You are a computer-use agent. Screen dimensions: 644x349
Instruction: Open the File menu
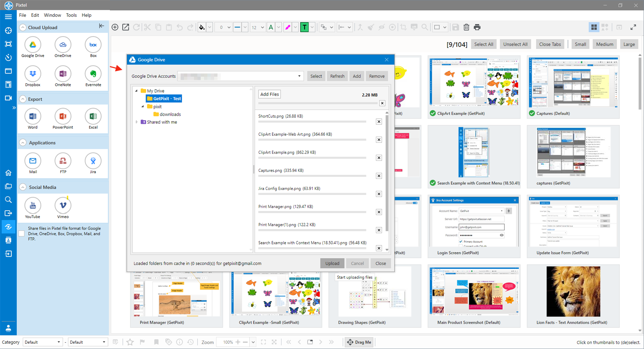22,15
